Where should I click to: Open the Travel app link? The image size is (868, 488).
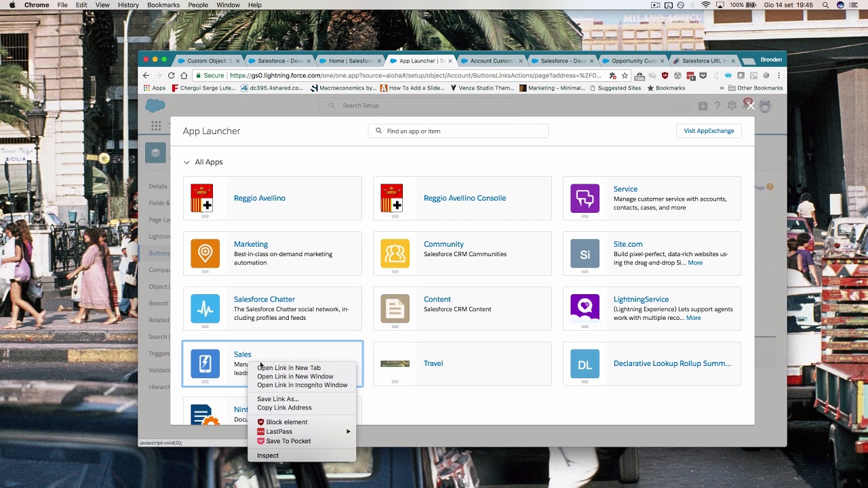coord(433,363)
